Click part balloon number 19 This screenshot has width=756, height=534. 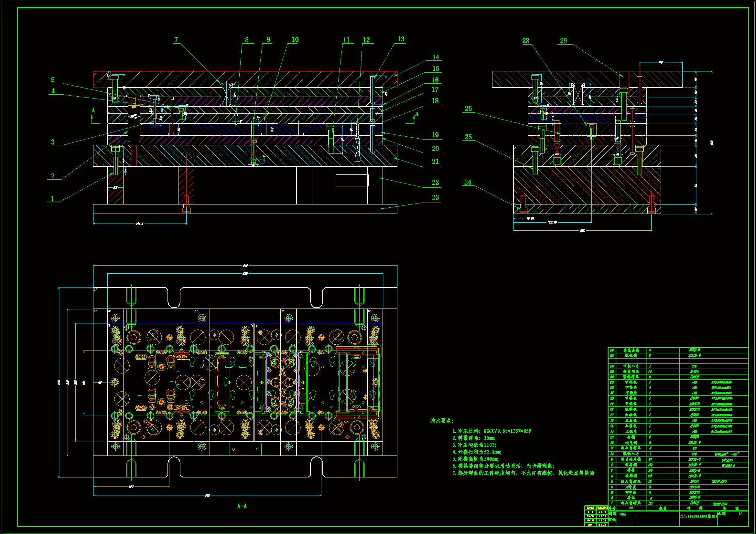coord(435,135)
